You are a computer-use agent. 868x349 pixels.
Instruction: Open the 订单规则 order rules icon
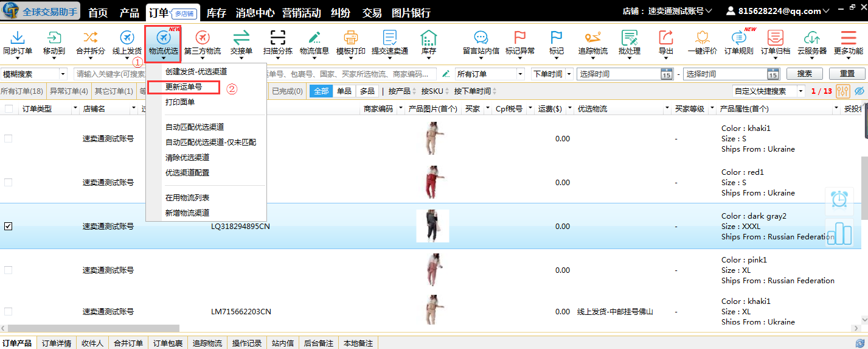(739, 37)
